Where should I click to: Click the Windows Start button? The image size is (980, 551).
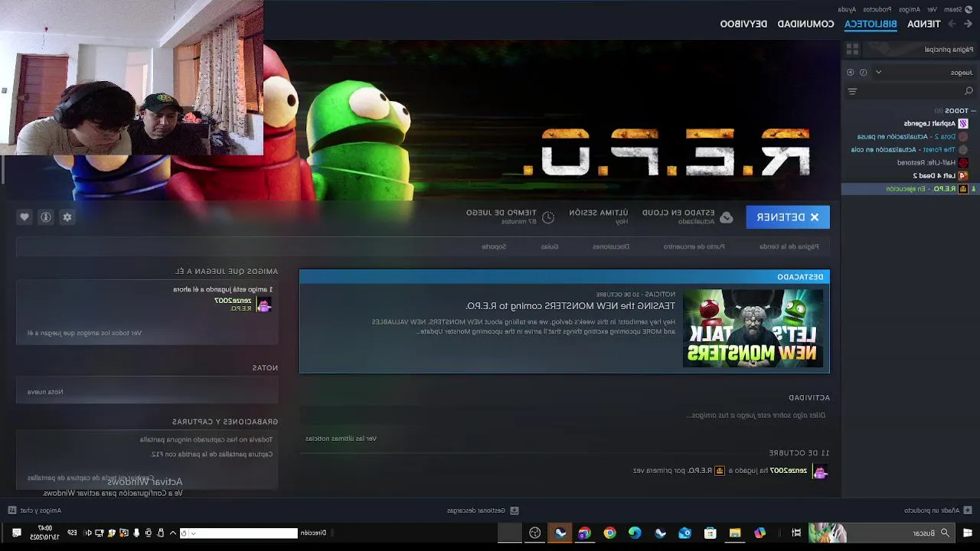click(968, 533)
